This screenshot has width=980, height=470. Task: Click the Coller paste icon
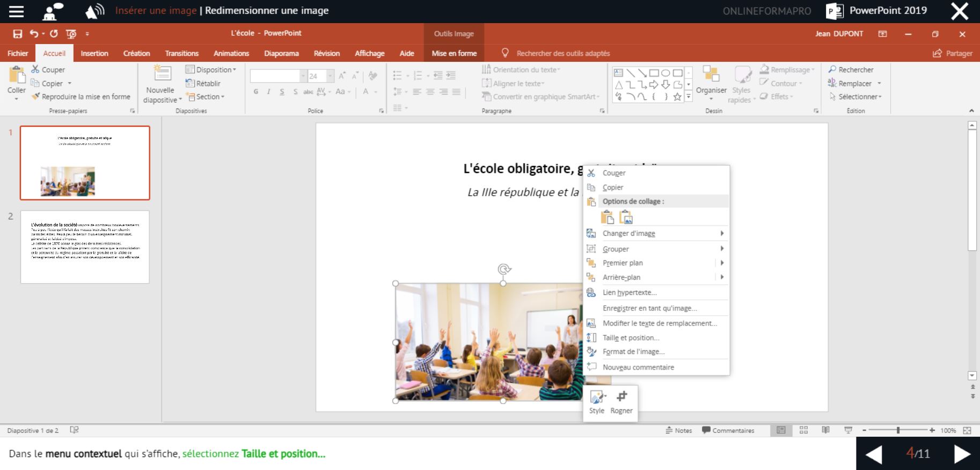17,75
